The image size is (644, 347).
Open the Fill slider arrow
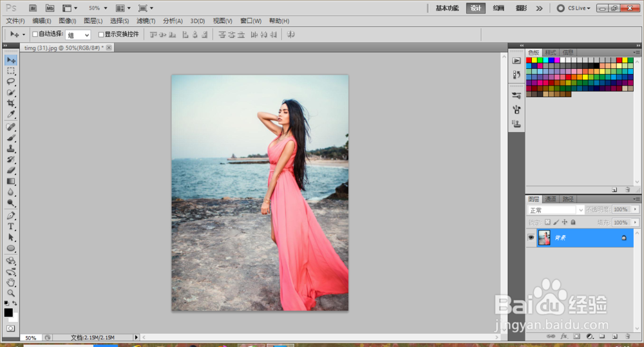point(636,222)
